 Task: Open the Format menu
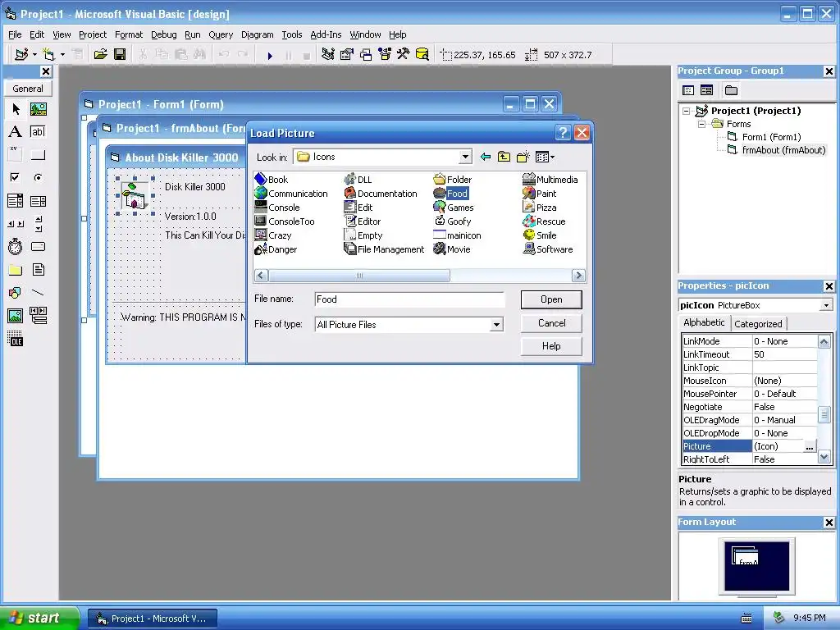(x=129, y=34)
